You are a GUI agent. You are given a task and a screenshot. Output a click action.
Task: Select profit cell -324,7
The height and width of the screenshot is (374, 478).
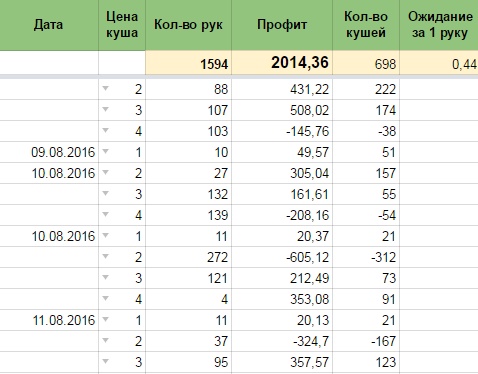pyautogui.click(x=282, y=341)
